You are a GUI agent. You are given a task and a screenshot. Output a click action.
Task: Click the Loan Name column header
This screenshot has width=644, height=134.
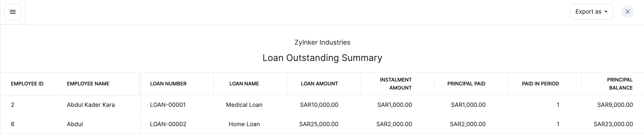click(244, 84)
